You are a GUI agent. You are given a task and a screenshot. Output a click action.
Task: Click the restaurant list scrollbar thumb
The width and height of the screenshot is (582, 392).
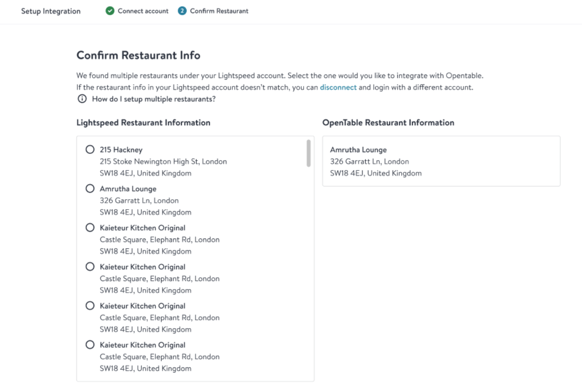tap(309, 153)
